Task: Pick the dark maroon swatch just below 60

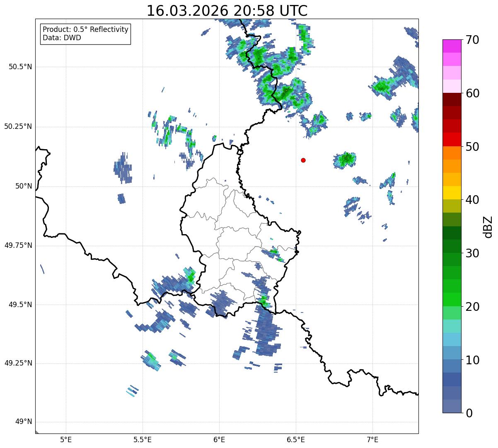Action: click(452, 99)
